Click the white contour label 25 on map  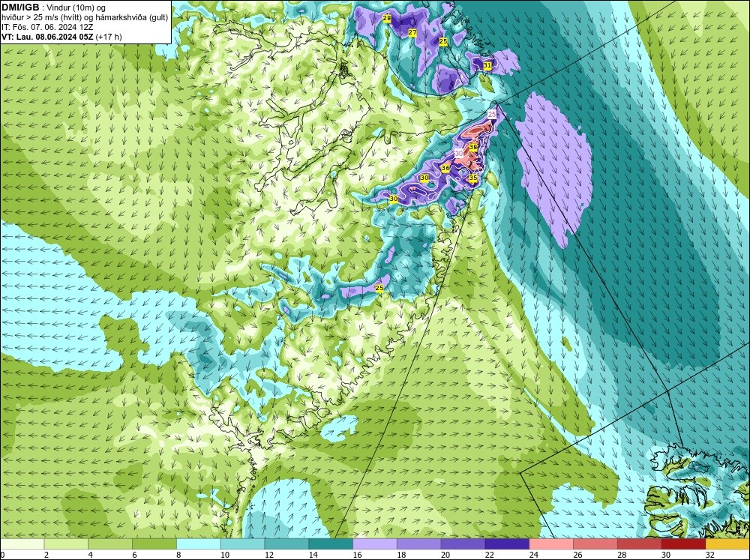point(492,114)
